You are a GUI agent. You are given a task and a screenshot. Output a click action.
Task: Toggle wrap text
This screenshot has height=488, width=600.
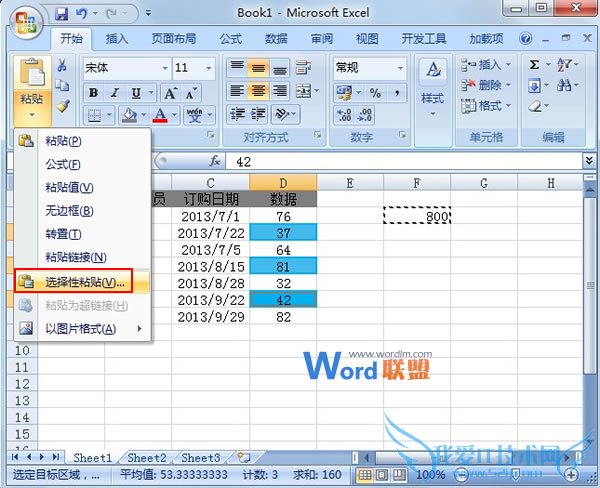(x=303, y=68)
